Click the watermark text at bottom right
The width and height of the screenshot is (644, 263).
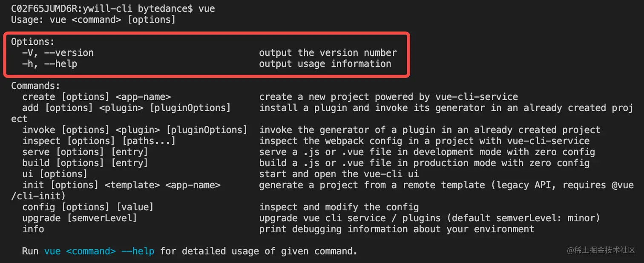601,250
